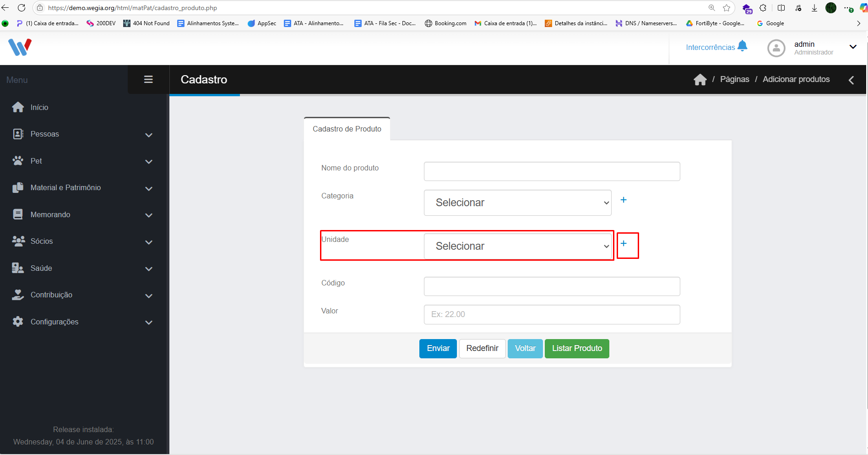Reset the form with Redefinir
The width and height of the screenshot is (868, 455).
[482, 348]
